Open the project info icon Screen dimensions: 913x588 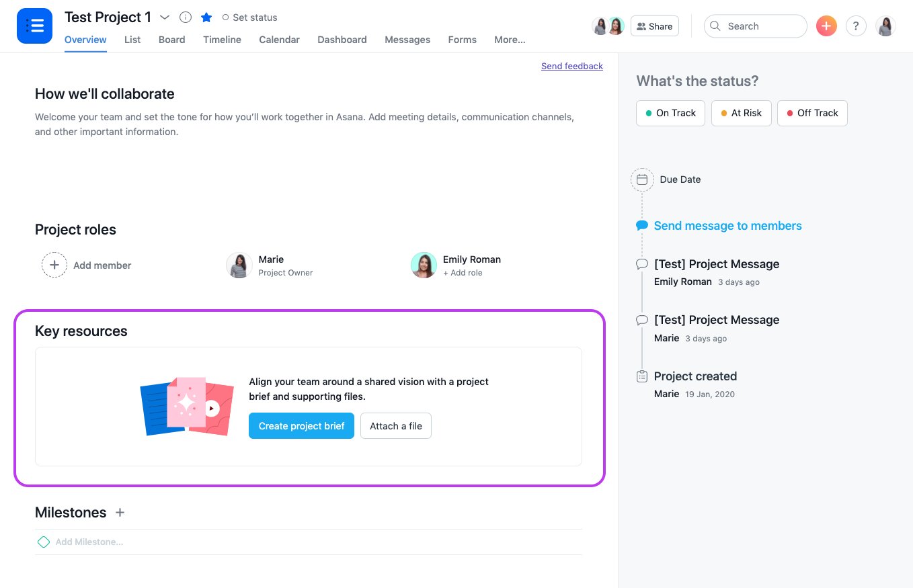pyautogui.click(x=186, y=17)
